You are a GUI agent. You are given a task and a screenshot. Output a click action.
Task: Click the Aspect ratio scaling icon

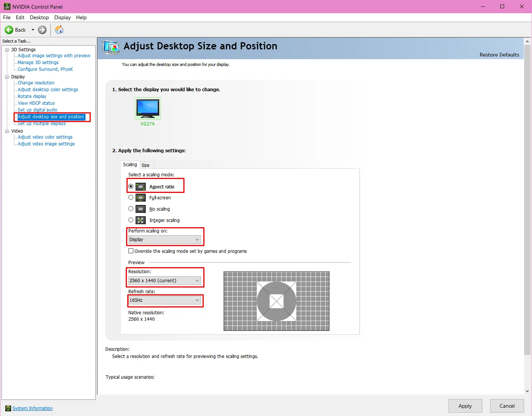[x=140, y=187]
